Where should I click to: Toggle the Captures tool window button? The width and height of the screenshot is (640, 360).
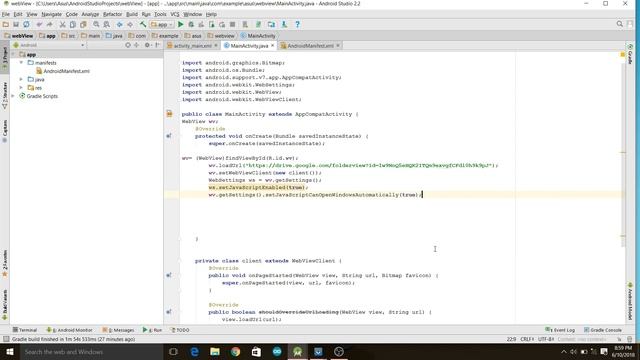(x=4, y=131)
